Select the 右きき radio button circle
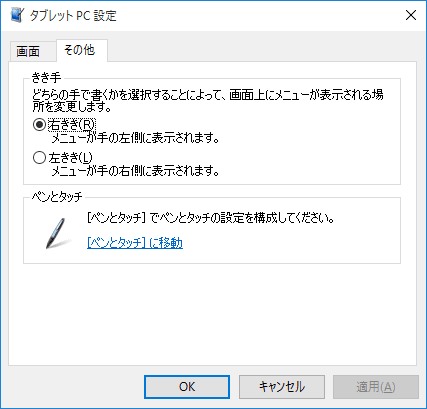 click(39, 125)
